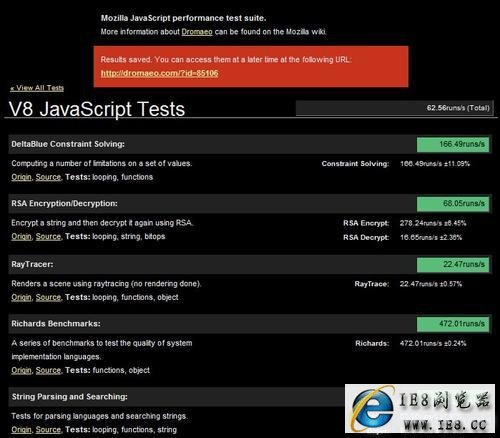Click the WWW.IE8.CC watermark text
This screenshot has width=500, height=438.
pyautogui.click(x=445, y=425)
